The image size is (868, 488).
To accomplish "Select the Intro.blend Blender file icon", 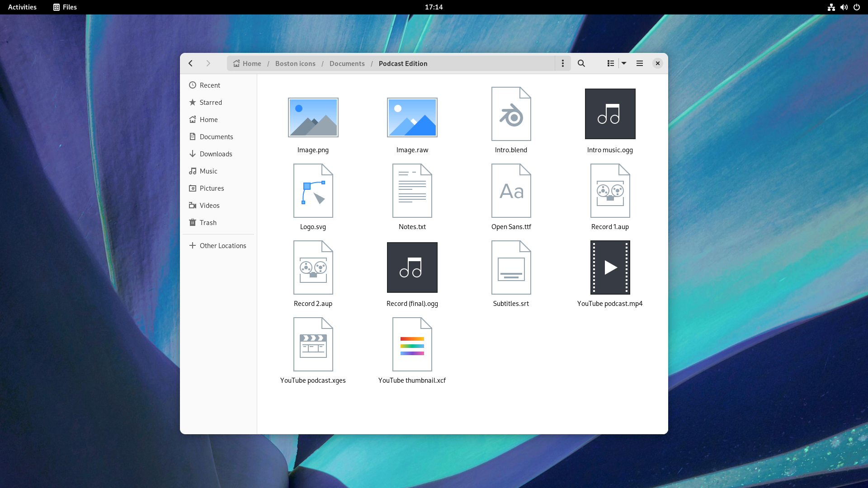I will pyautogui.click(x=511, y=114).
